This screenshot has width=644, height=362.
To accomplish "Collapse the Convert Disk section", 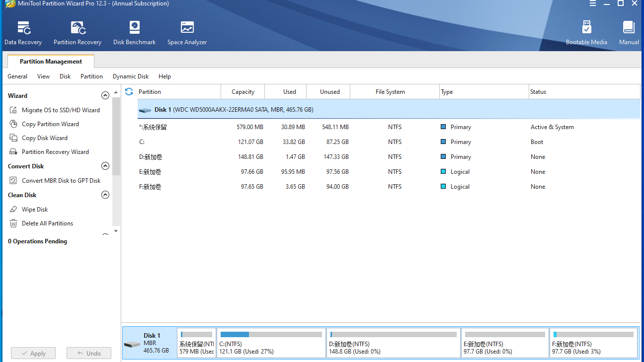I will click(x=105, y=166).
